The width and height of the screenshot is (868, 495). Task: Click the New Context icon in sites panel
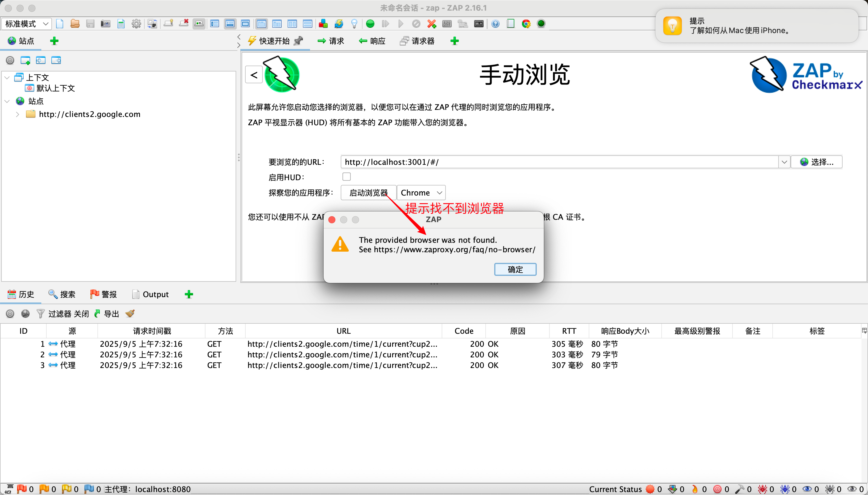pos(25,61)
